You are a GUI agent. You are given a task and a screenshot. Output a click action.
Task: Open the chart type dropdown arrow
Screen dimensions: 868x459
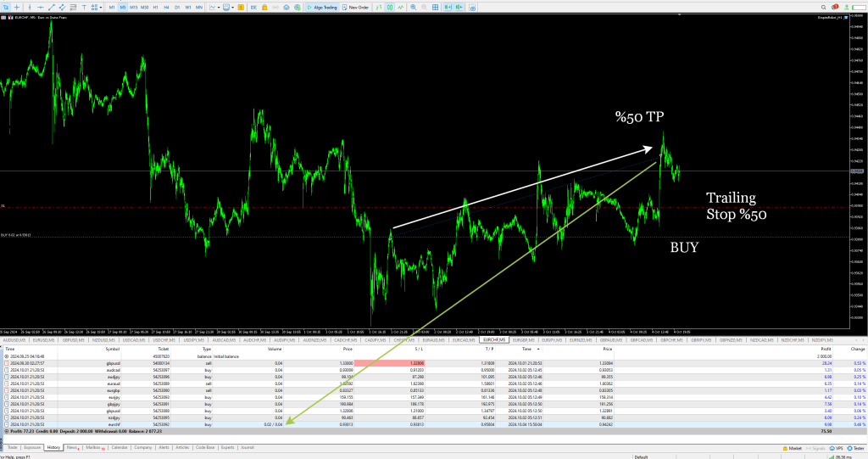pos(218,7)
